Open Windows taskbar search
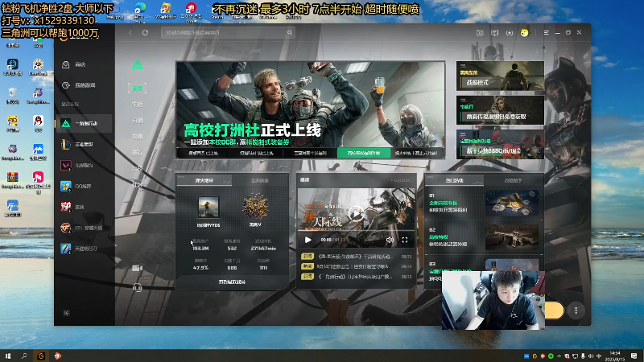The image size is (644, 362). click(x=24, y=356)
